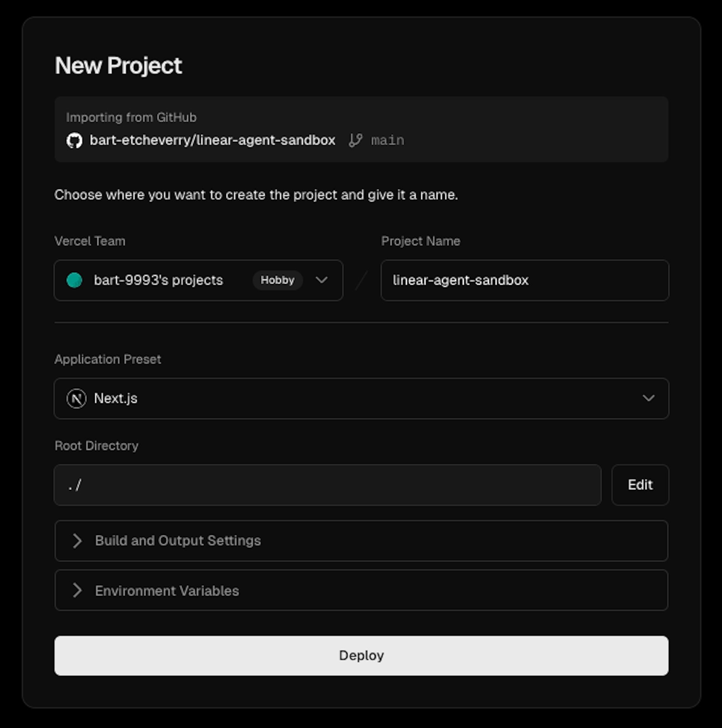Focus the Project Name input field

point(524,280)
